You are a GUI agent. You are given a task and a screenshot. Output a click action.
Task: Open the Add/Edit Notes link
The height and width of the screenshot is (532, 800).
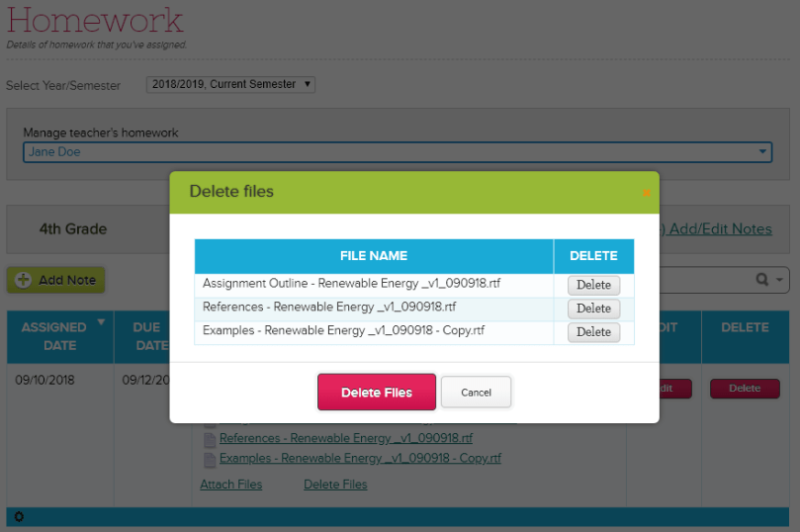click(x=717, y=229)
